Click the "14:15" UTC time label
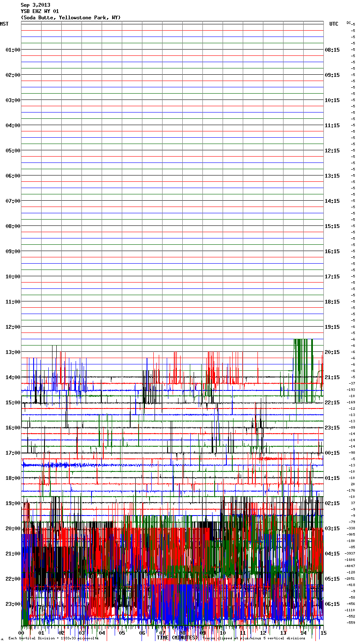Viewport: 357px width, 644px height. (332, 201)
